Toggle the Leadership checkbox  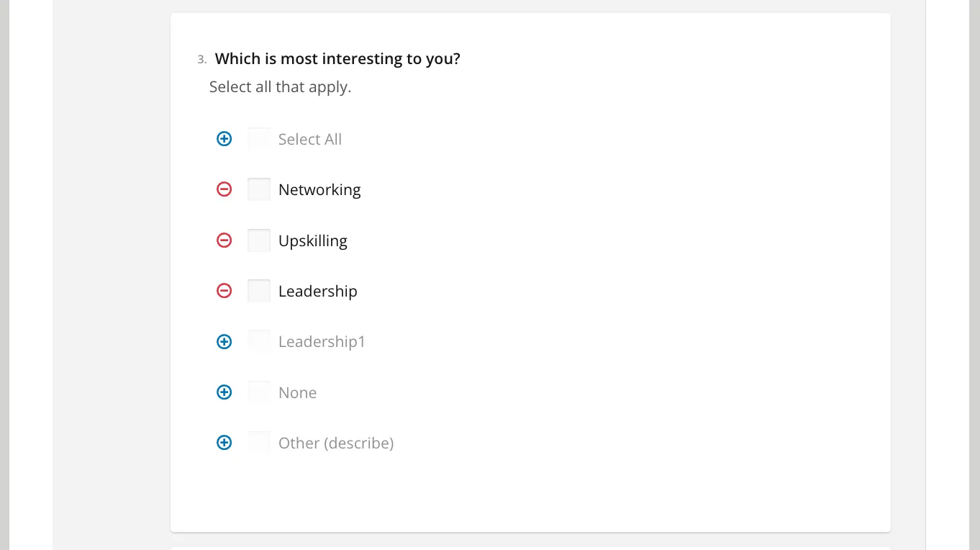[259, 291]
